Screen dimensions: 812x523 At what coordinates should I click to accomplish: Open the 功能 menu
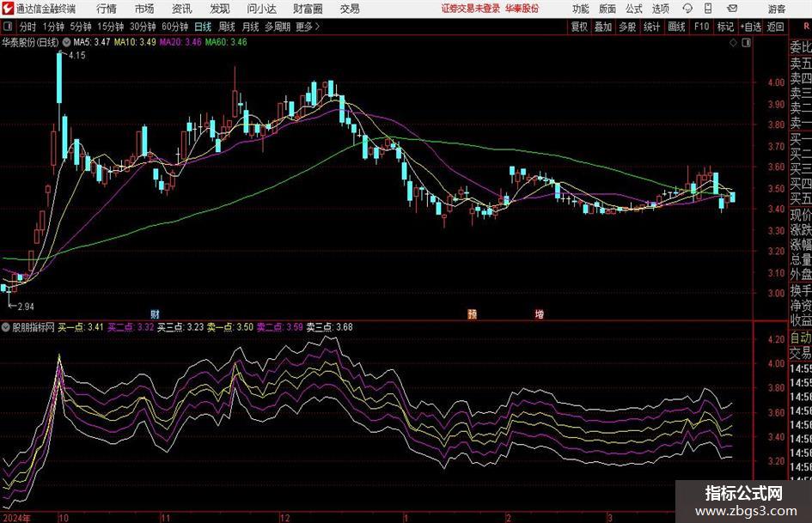(x=581, y=9)
